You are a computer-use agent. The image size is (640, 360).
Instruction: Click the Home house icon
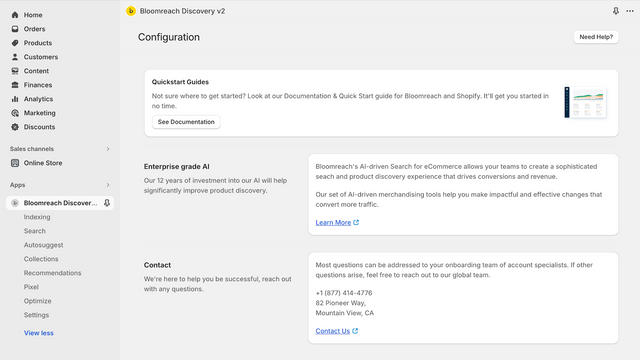click(x=15, y=15)
